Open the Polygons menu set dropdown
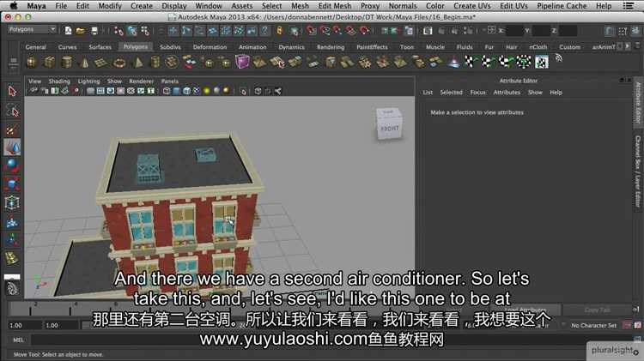 click(32, 29)
